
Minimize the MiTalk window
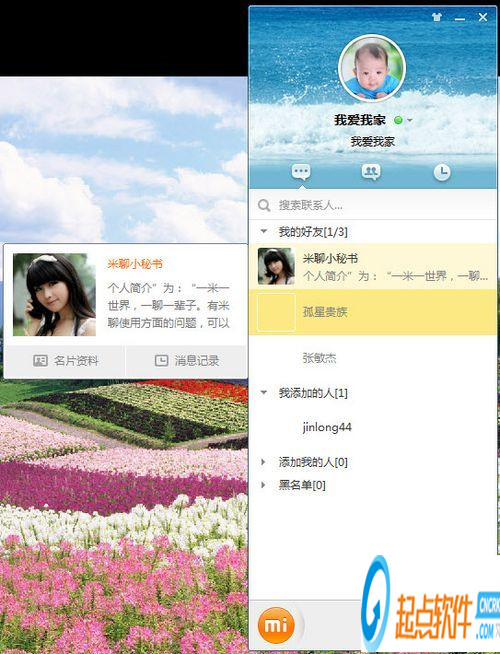coord(460,18)
